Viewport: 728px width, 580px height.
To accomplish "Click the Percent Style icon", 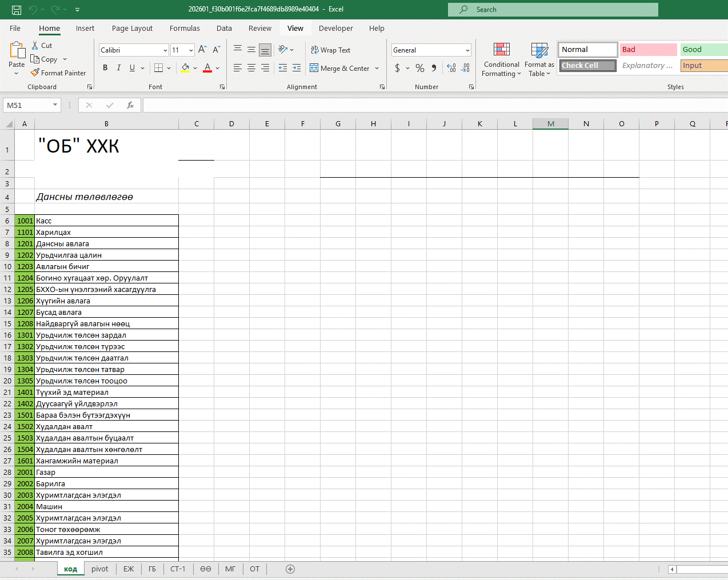I will (x=420, y=68).
